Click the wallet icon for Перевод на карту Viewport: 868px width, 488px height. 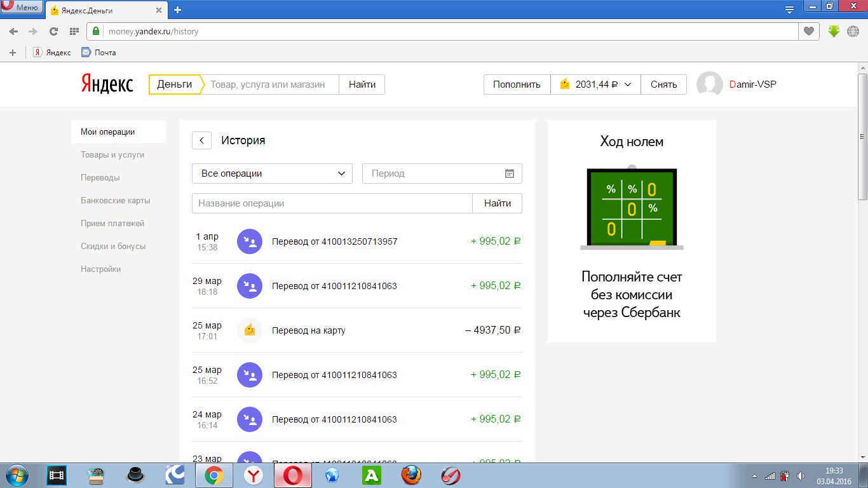(250, 330)
